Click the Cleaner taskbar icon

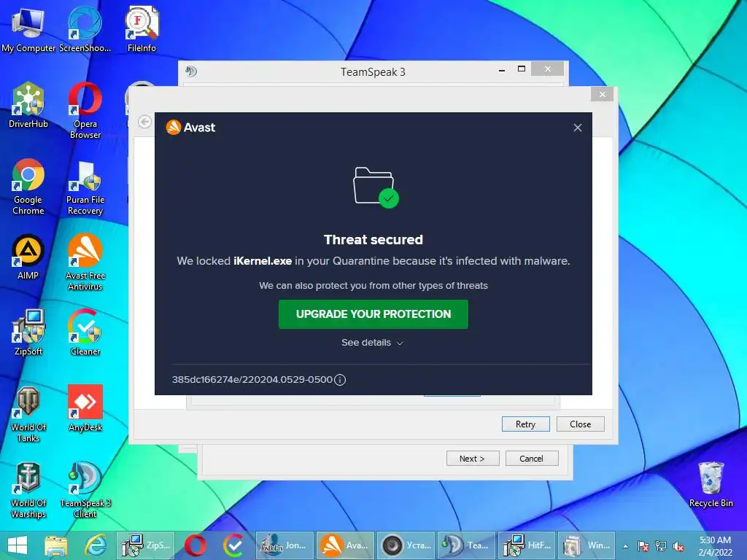[x=234, y=545]
